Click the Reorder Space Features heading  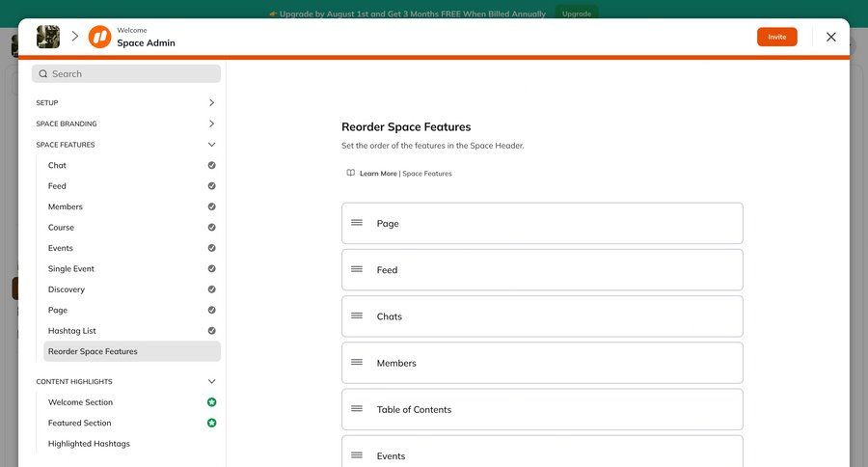click(406, 126)
